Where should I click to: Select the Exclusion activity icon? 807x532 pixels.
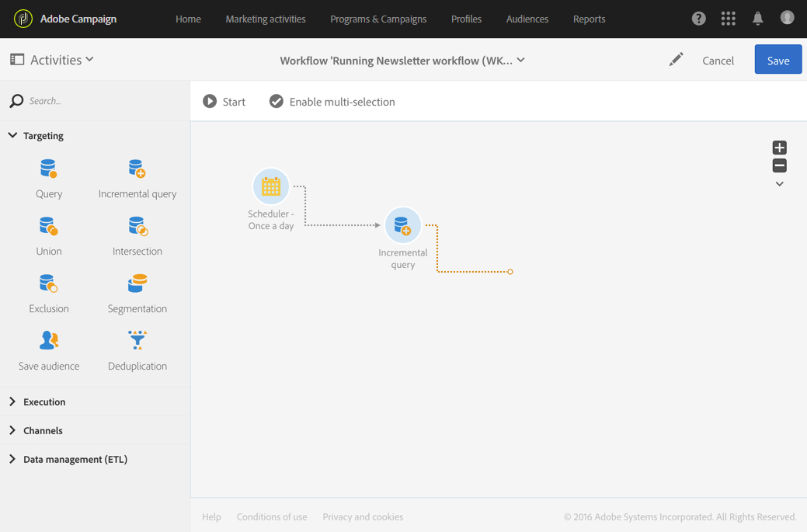coord(48,283)
